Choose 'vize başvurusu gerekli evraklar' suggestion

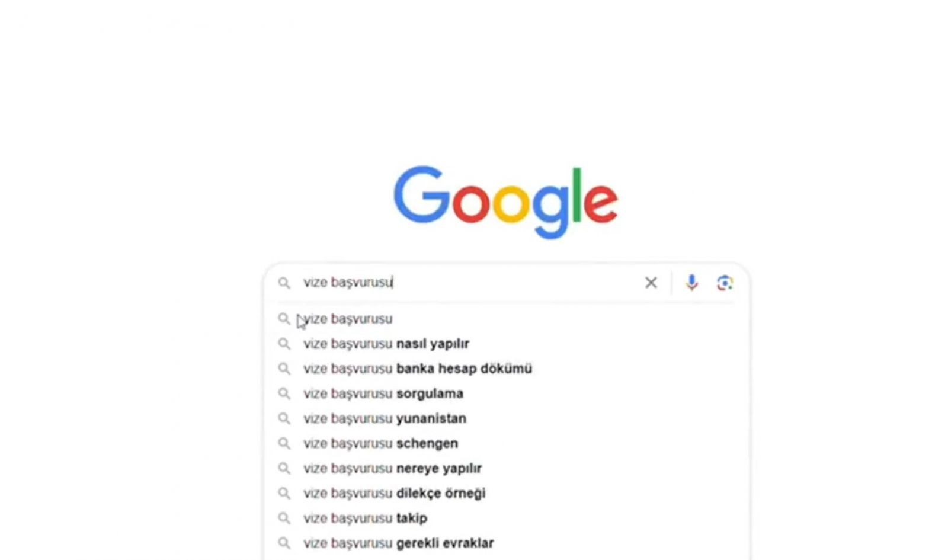(x=507, y=543)
